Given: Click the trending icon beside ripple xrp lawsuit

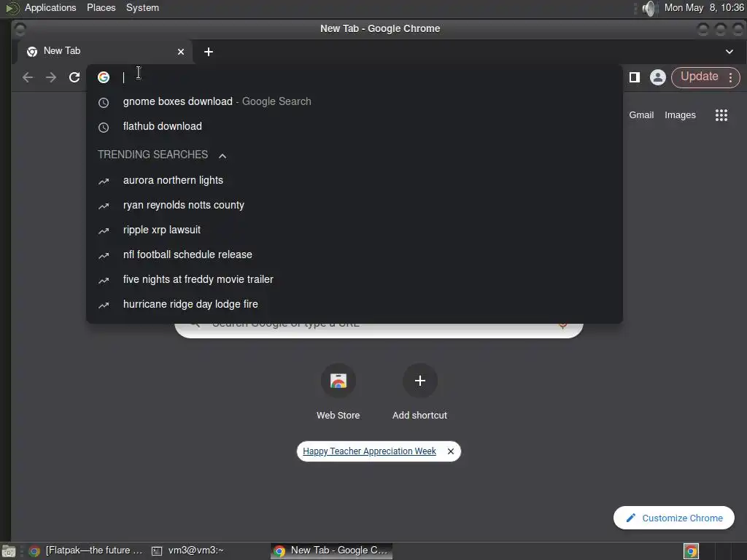Looking at the screenshot, I should [x=104, y=230].
